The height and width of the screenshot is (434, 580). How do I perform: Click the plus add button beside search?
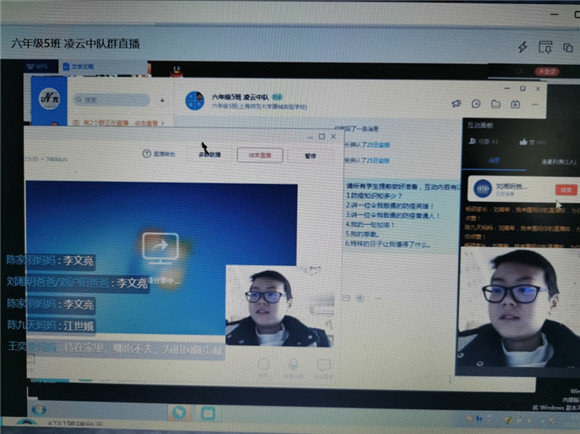coord(162,100)
